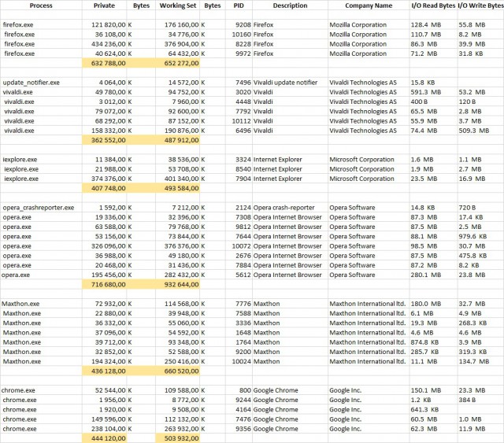Select the Process column header

pos(41,6)
